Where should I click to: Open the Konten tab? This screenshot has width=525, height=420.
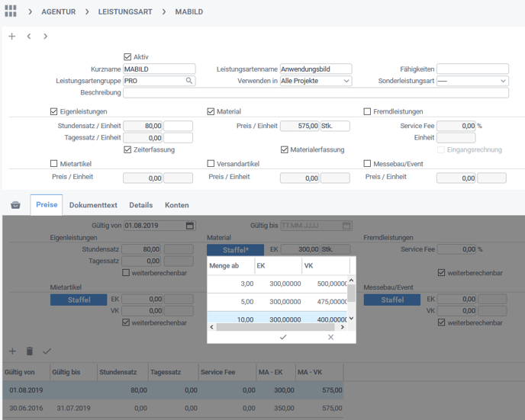point(177,206)
